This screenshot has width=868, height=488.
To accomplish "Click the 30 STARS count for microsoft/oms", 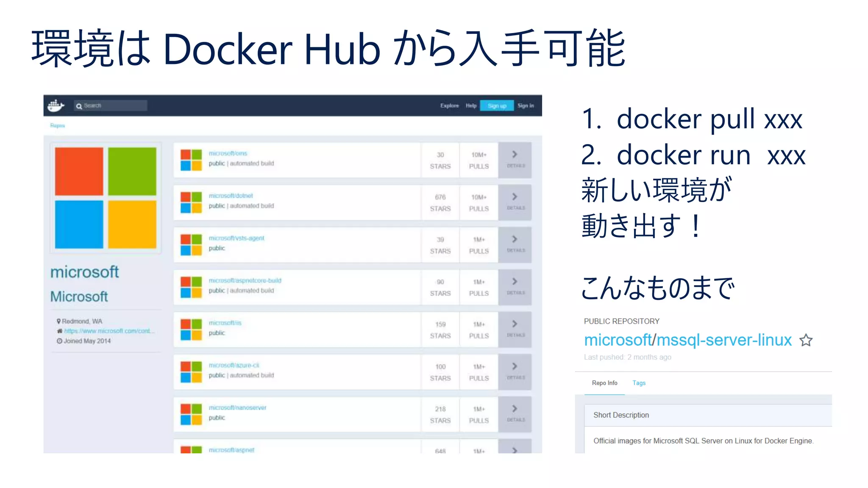I will (440, 161).
